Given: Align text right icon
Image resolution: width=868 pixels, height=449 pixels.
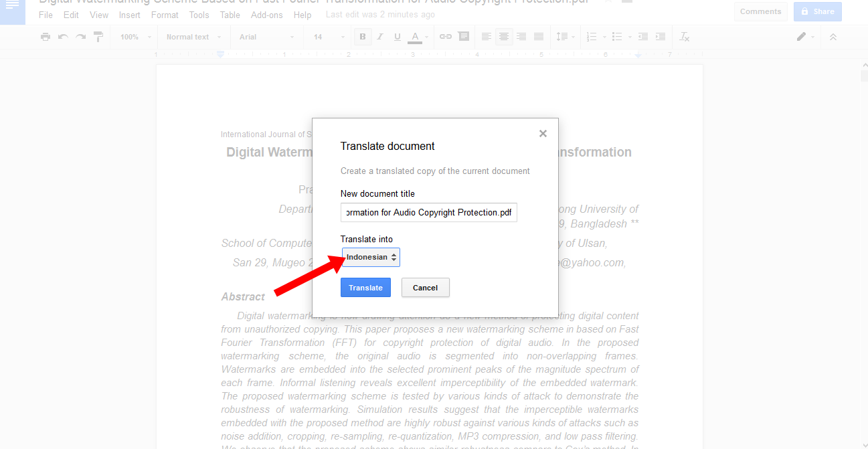Looking at the screenshot, I should 521,37.
